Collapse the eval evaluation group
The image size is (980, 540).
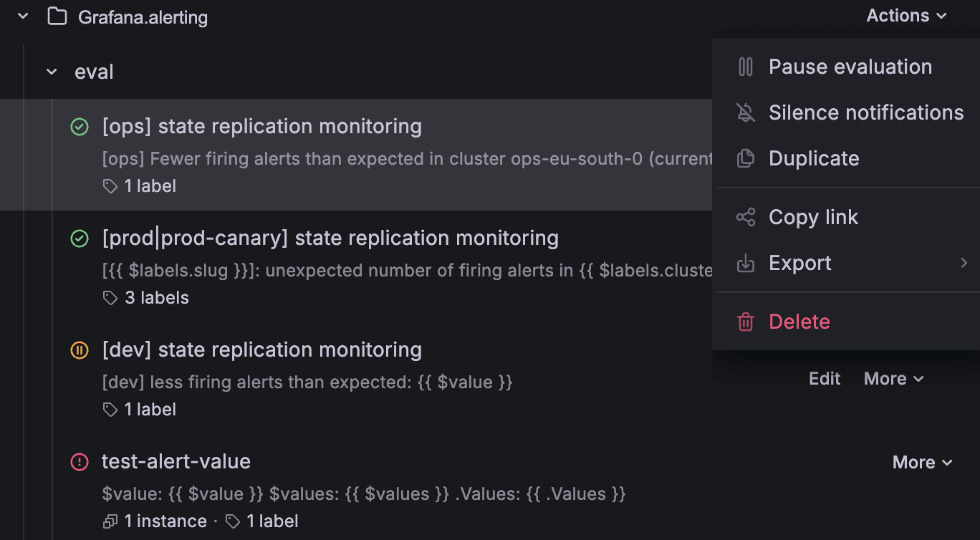50,71
